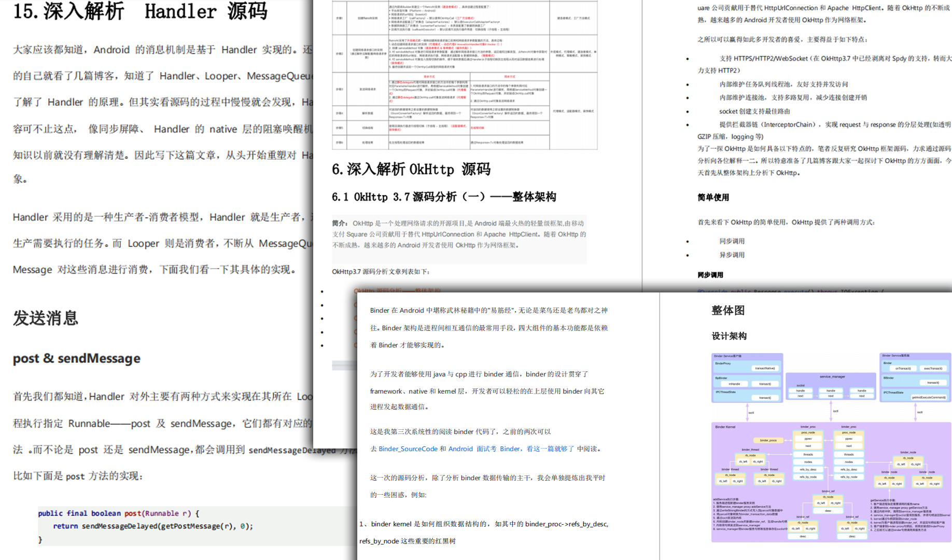Select the mHandle box inside BpBinder
952x560 pixels.
(x=735, y=384)
